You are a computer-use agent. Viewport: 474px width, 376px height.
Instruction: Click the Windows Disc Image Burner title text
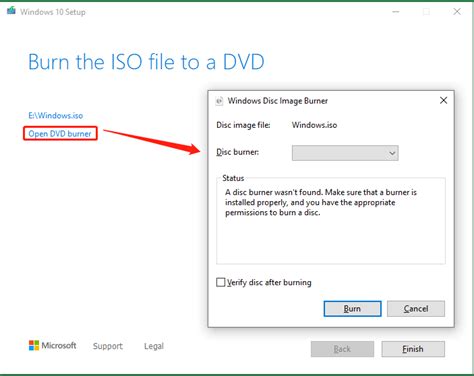pos(278,101)
